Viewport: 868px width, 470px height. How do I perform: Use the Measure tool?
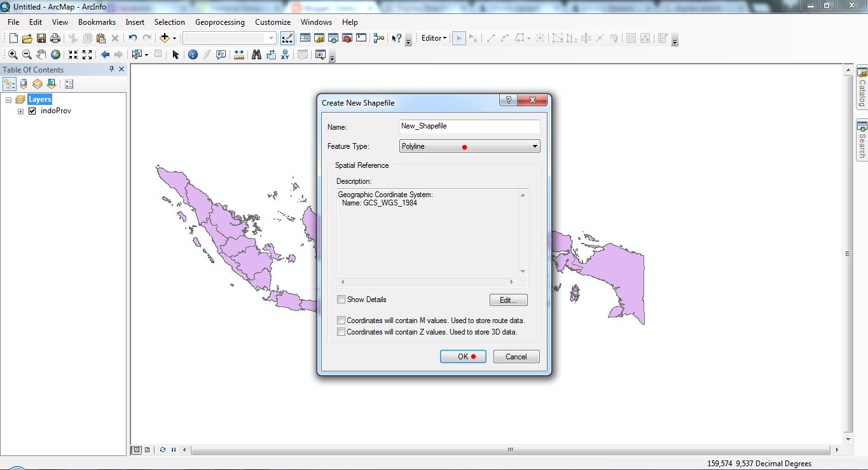tap(238, 55)
